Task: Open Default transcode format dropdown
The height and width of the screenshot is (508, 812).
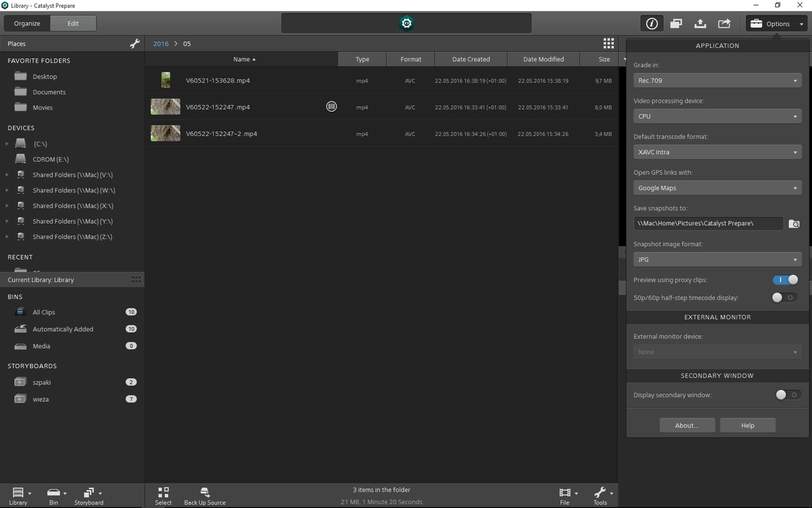Action: point(717,152)
